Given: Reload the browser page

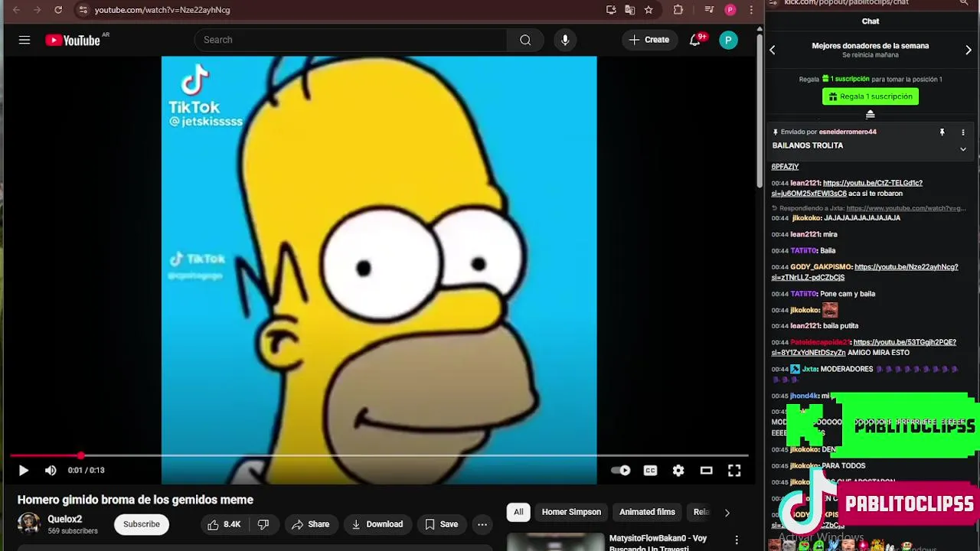Looking at the screenshot, I should point(58,10).
